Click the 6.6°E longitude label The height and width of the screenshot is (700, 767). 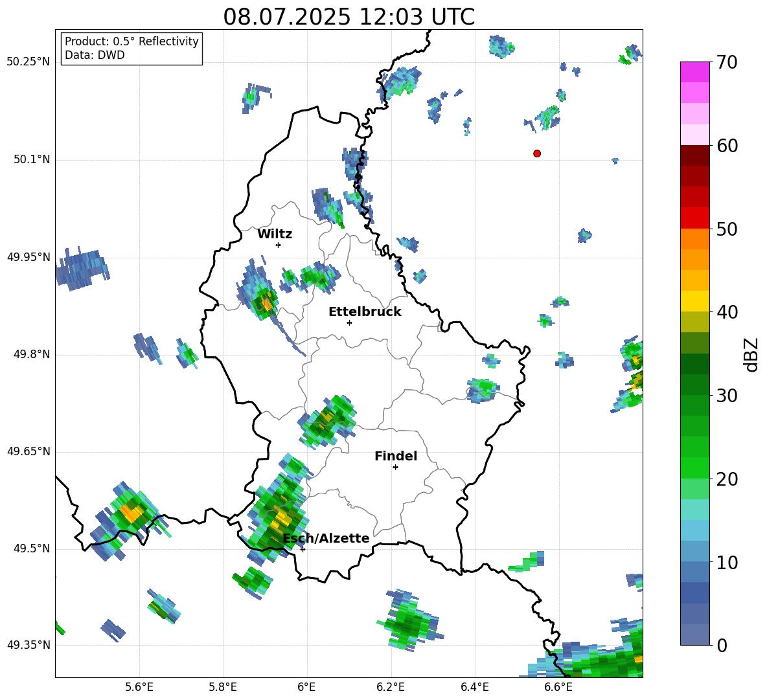(558, 687)
